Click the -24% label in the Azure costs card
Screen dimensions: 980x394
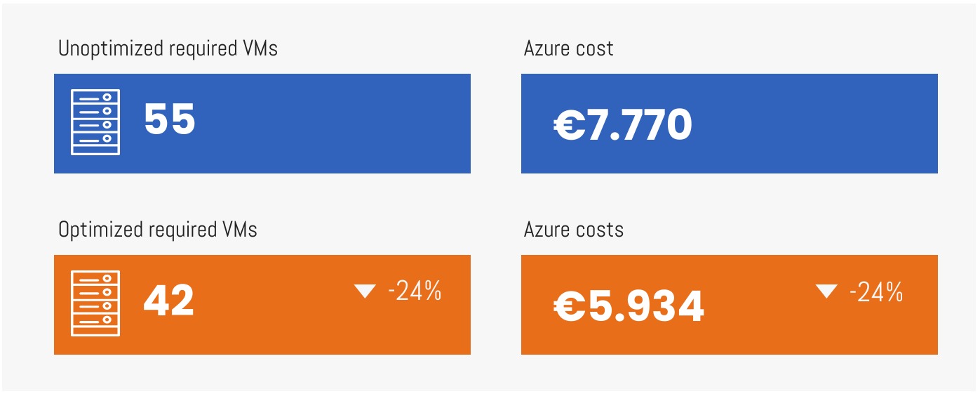[876, 291]
